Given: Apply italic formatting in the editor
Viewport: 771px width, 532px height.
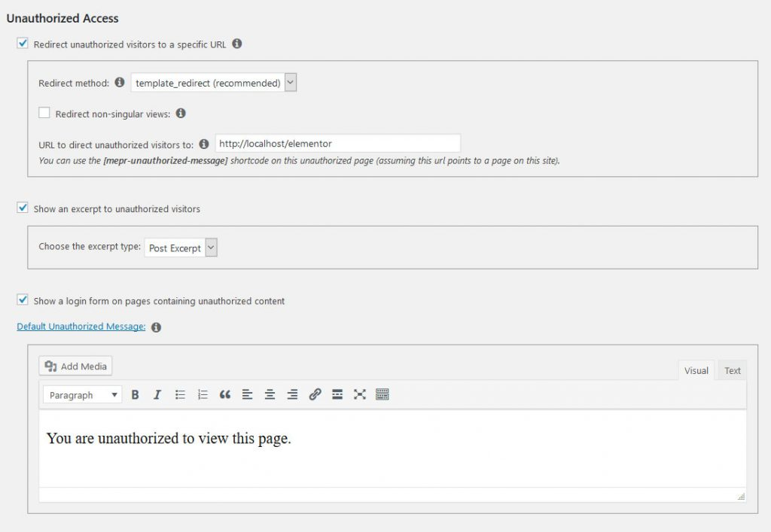Looking at the screenshot, I should click(x=157, y=394).
